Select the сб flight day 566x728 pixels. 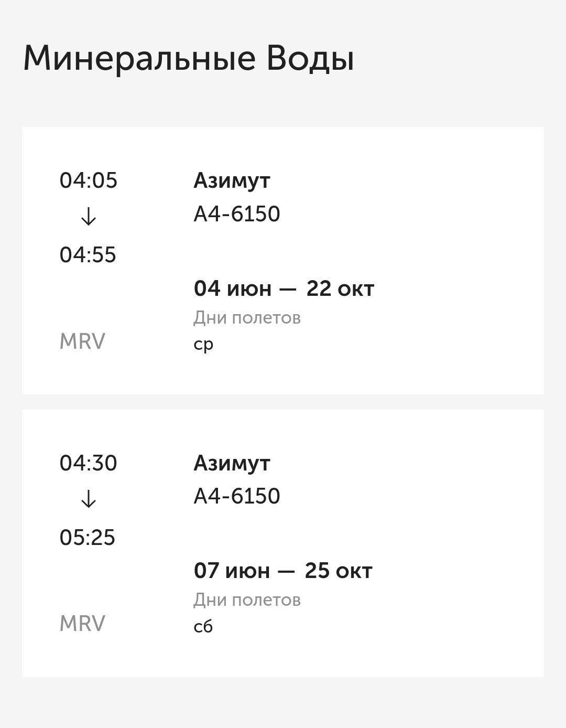203,626
